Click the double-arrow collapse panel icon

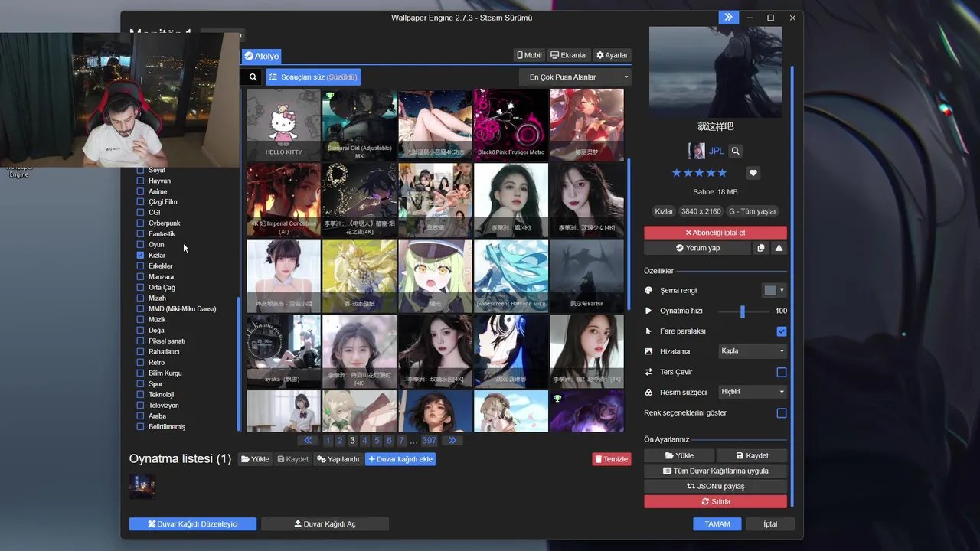pos(728,18)
